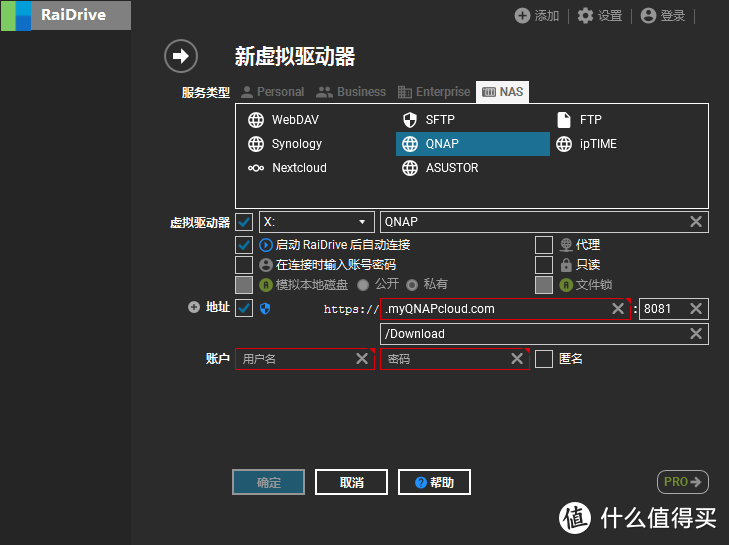Click the PRO arrow badge
Image resolution: width=729 pixels, height=545 pixels.
(x=683, y=482)
